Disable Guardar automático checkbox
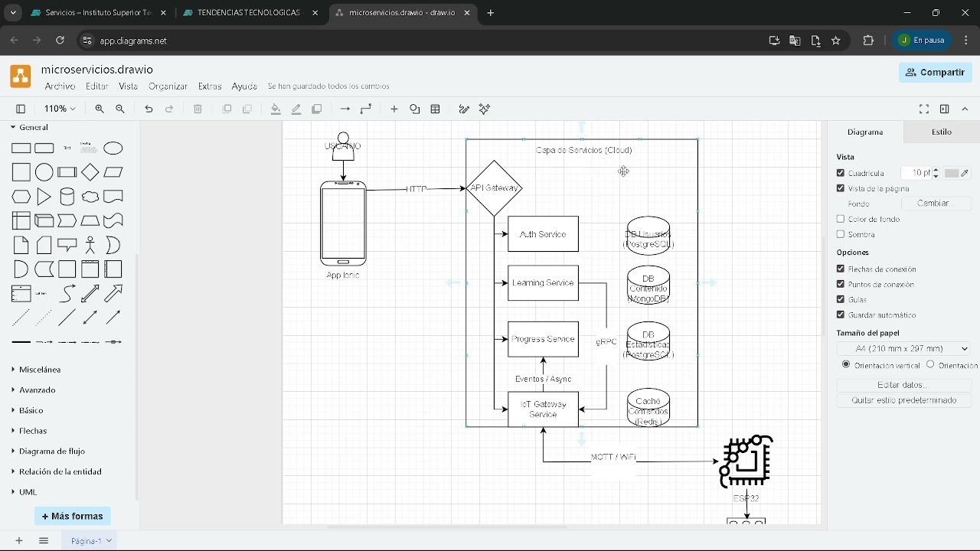 pos(841,315)
